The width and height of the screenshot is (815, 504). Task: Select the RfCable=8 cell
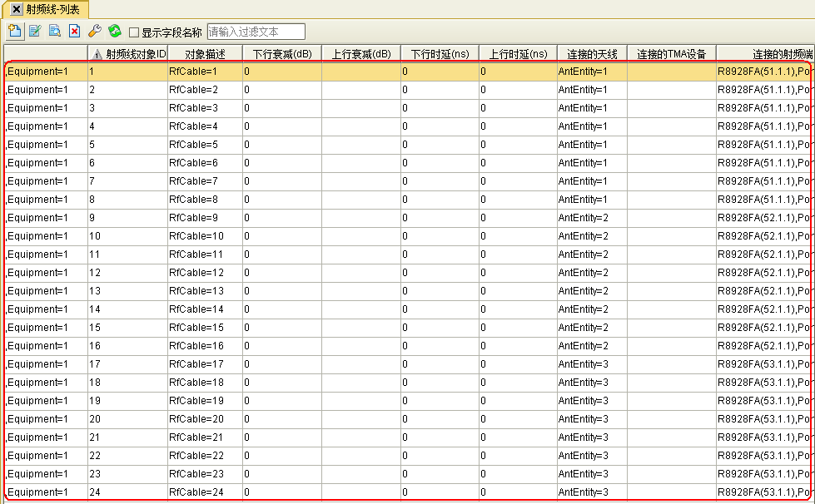tap(205, 200)
